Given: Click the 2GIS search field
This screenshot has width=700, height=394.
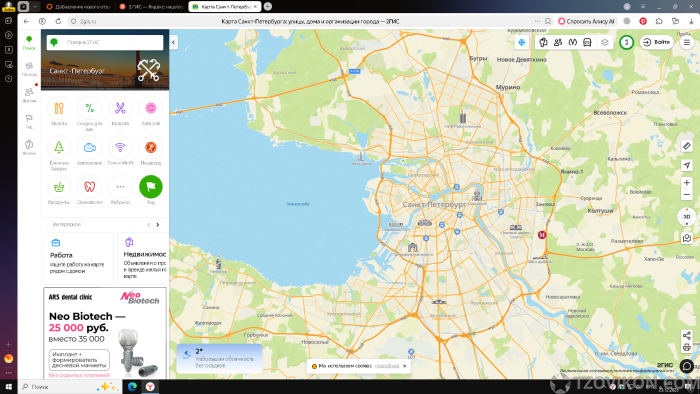Looking at the screenshot, I should coord(105,42).
